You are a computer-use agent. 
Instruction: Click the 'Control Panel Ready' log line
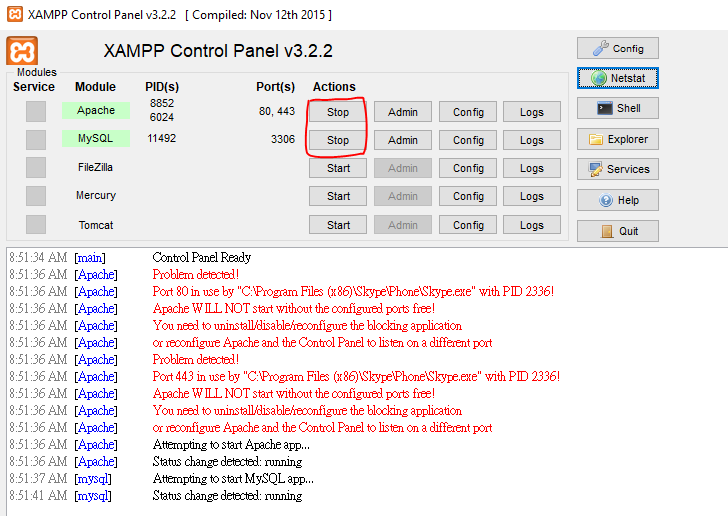tap(202, 257)
